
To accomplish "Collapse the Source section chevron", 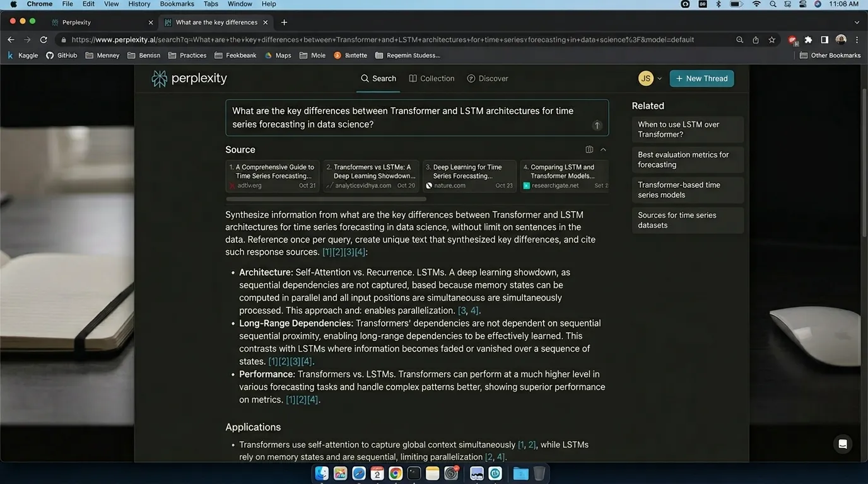I will [603, 149].
